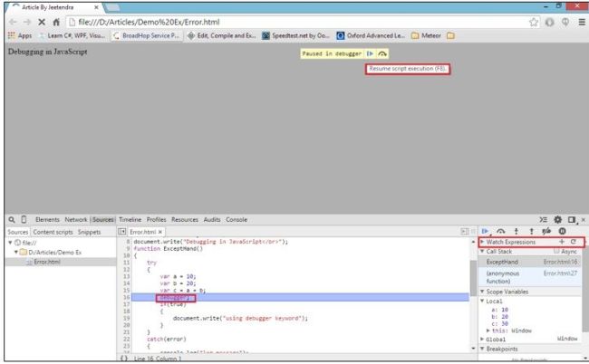The height and width of the screenshot is (364, 589).
Task: Close the Error.html editor tab
Action: point(160,232)
